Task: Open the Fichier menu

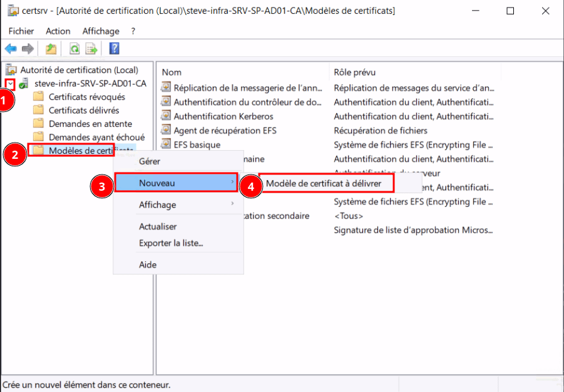Action: pyautogui.click(x=21, y=31)
